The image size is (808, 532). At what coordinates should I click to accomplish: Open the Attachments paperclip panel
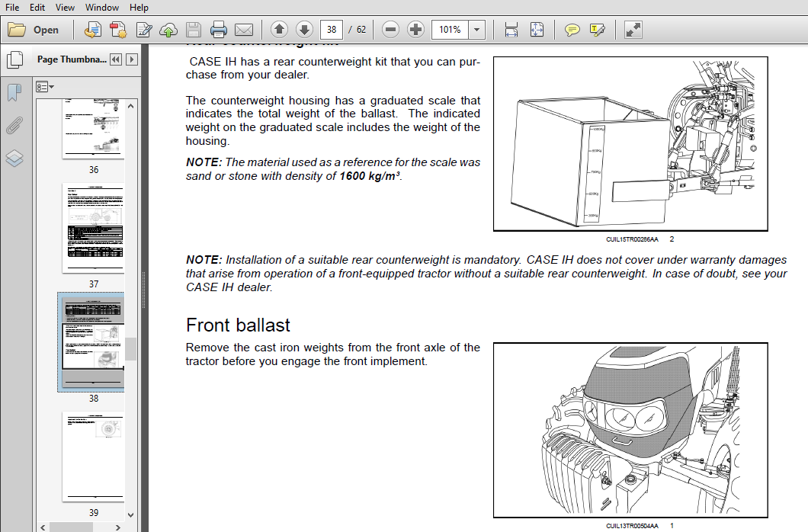tap(14, 125)
